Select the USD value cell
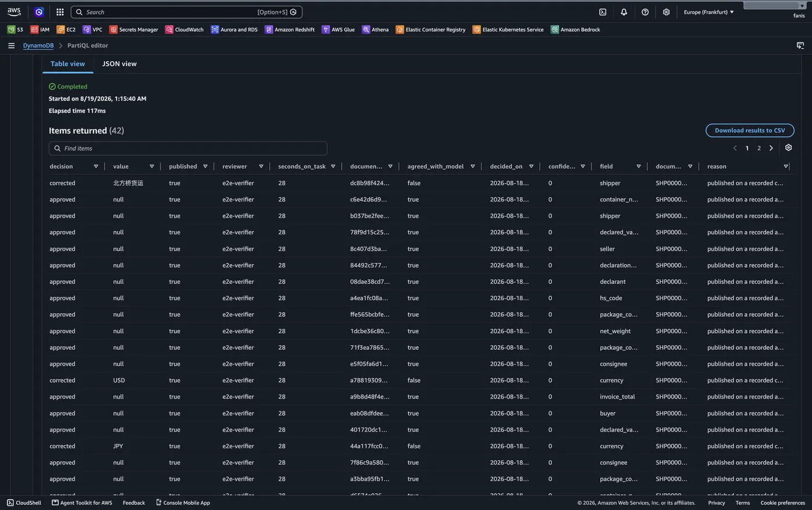This screenshot has height=510, width=812. 119,381
